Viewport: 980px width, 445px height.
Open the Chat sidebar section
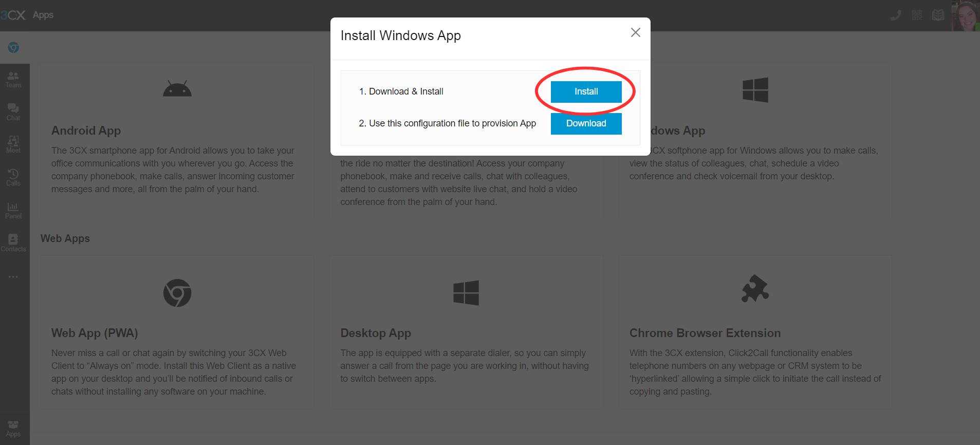[13, 112]
